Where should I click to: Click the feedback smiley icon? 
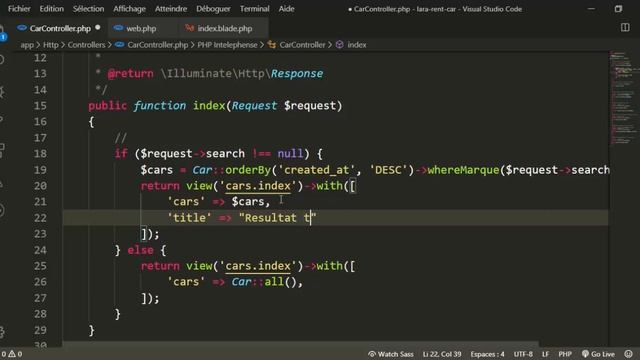tap(629, 354)
